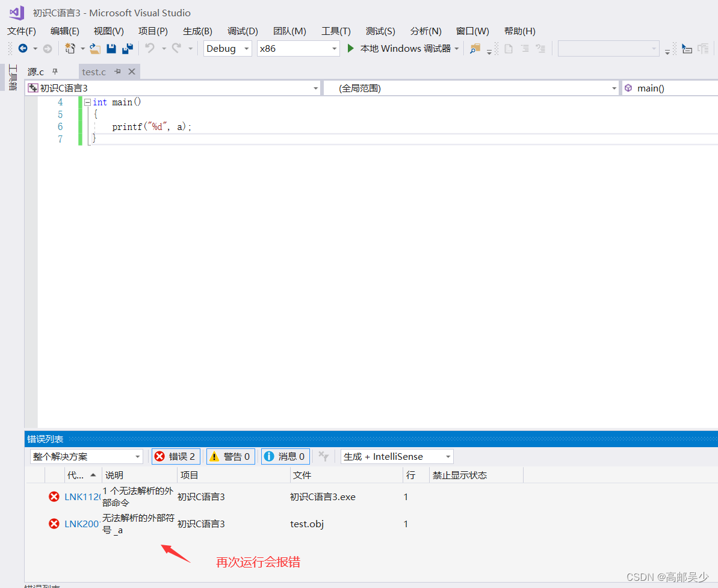Sort by the 文件 column header
The height and width of the screenshot is (588, 718).
click(347, 475)
